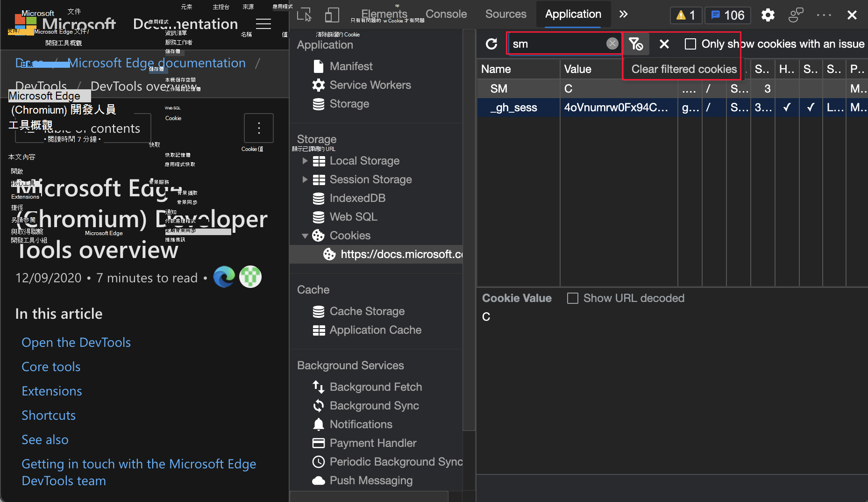
Task: Click the Session Storage grid icon
Action: pos(319,179)
